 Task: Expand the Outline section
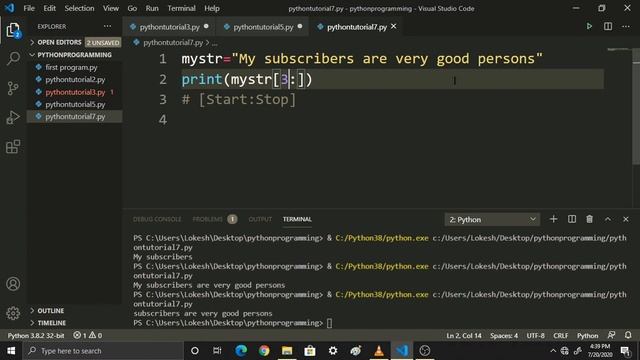[x=75, y=311]
